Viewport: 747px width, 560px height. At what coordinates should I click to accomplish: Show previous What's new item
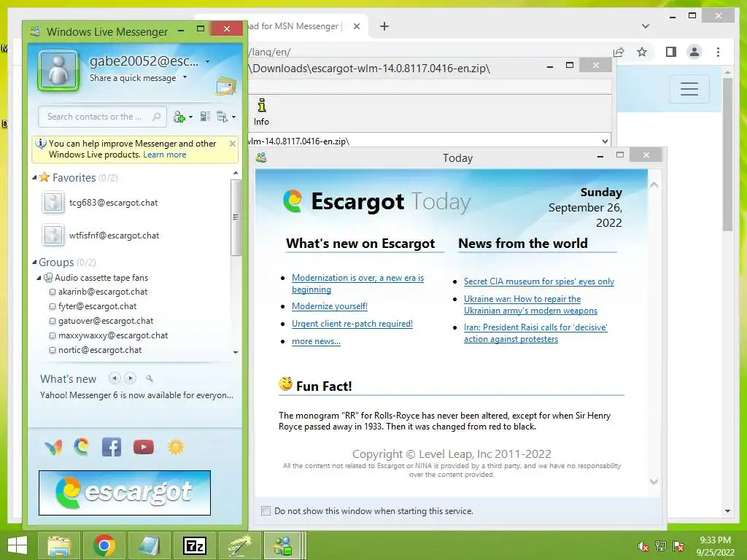tap(115, 378)
